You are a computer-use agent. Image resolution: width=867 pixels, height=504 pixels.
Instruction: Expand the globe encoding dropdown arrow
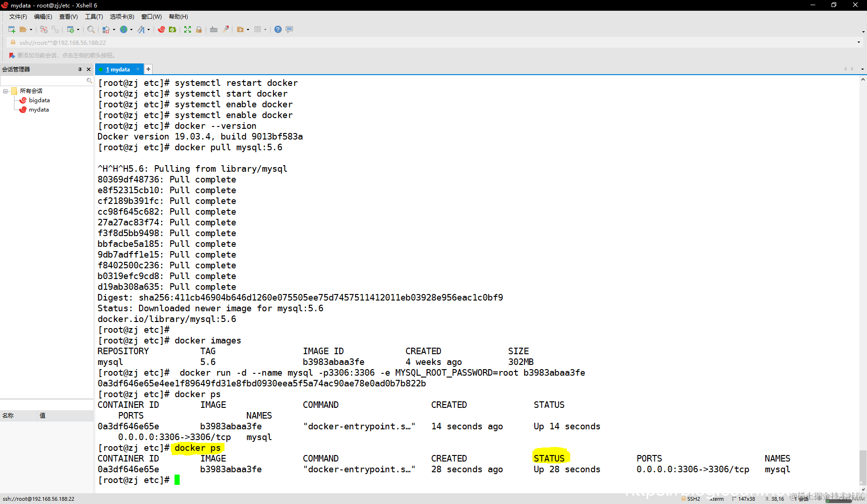131,29
